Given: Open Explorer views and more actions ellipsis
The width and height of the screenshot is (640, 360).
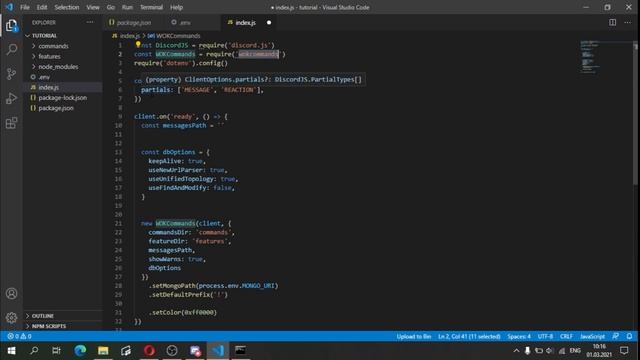Looking at the screenshot, I should point(90,22).
